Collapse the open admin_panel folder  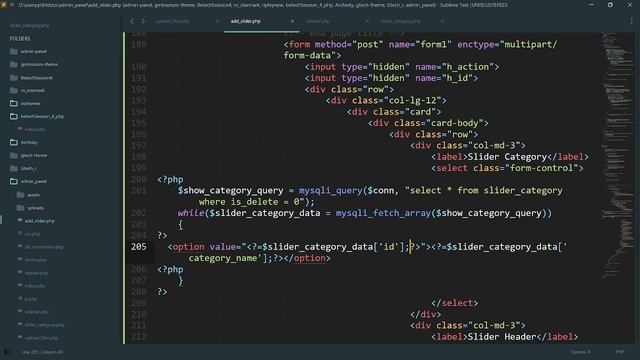pos(13,181)
